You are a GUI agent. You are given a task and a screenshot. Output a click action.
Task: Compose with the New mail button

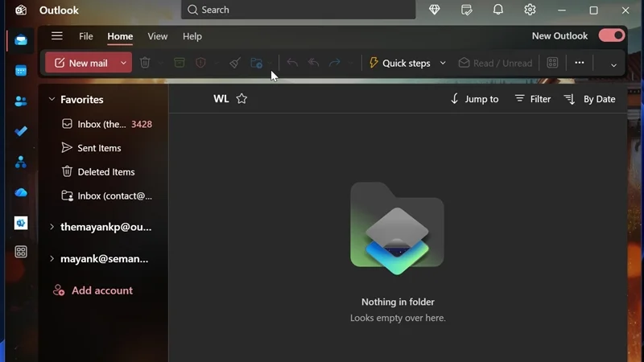(81, 63)
